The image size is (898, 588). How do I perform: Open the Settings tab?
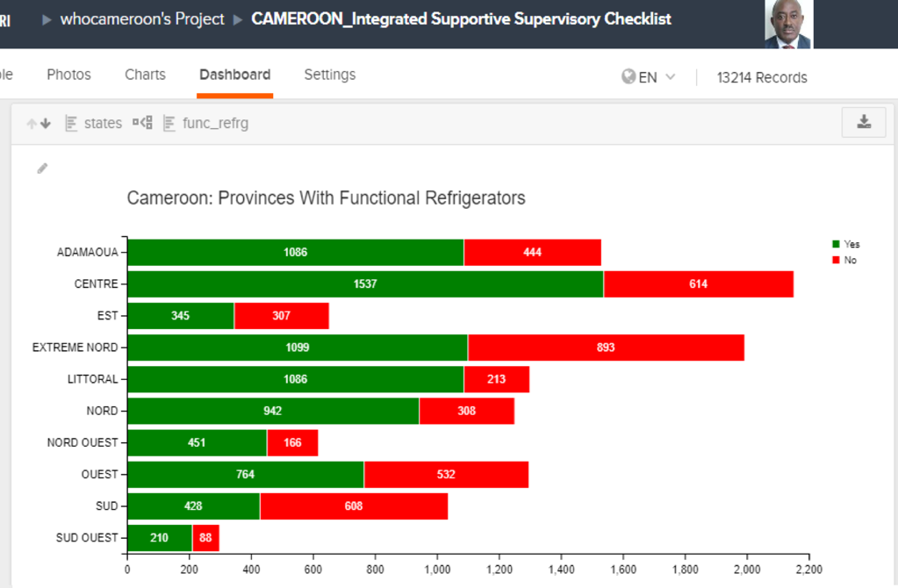pos(330,75)
